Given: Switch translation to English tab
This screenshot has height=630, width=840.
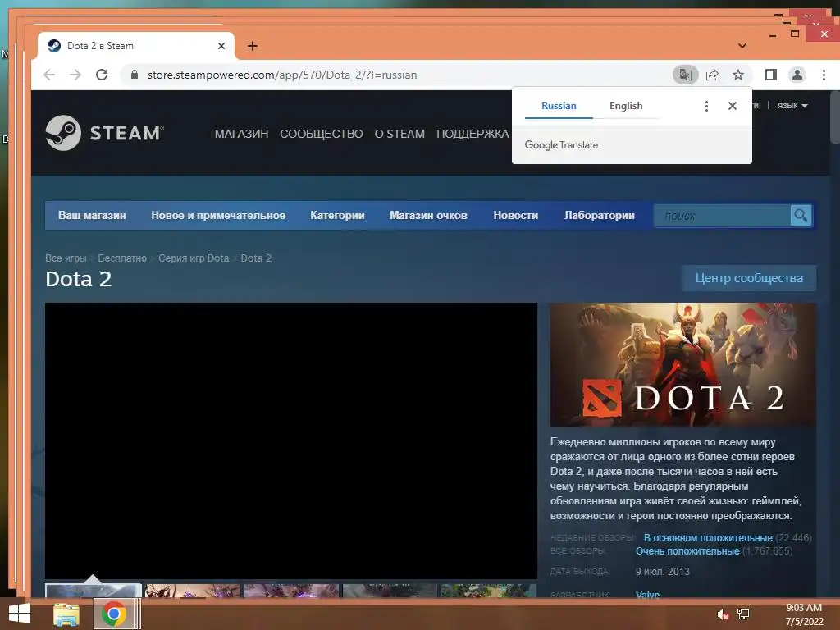Looking at the screenshot, I should tap(626, 106).
